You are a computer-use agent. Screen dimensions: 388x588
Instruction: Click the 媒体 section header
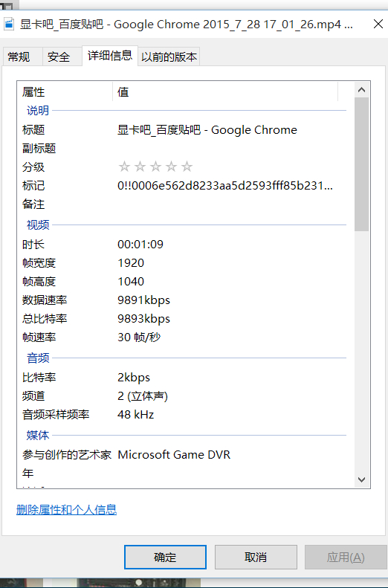[37, 436]
